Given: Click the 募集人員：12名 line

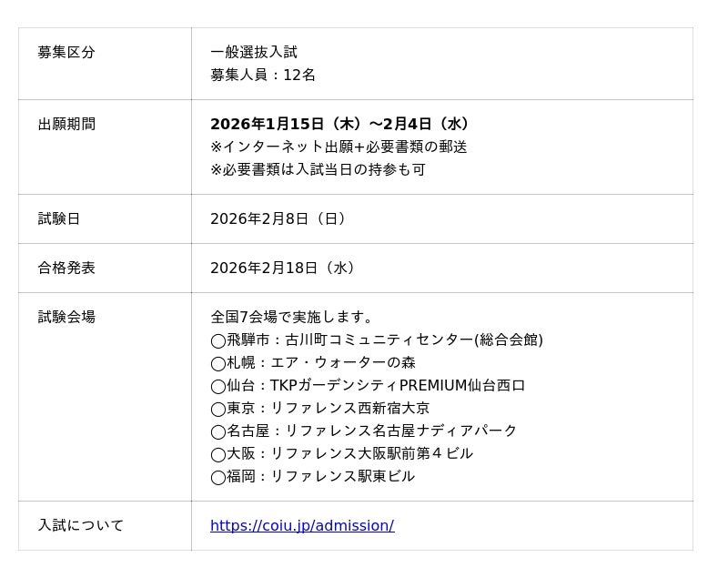Looking at the screenshot, I should tap(262, 75).
